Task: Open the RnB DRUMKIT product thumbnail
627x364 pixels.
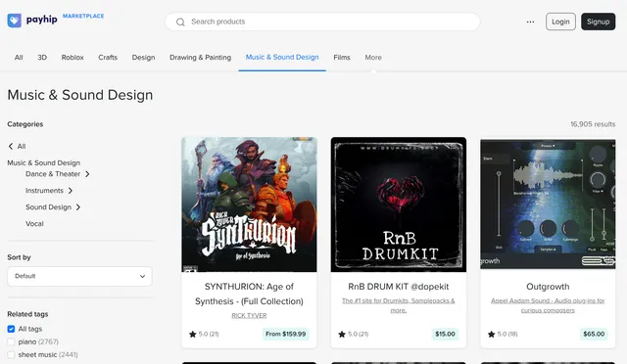Action: pos(399,205)
